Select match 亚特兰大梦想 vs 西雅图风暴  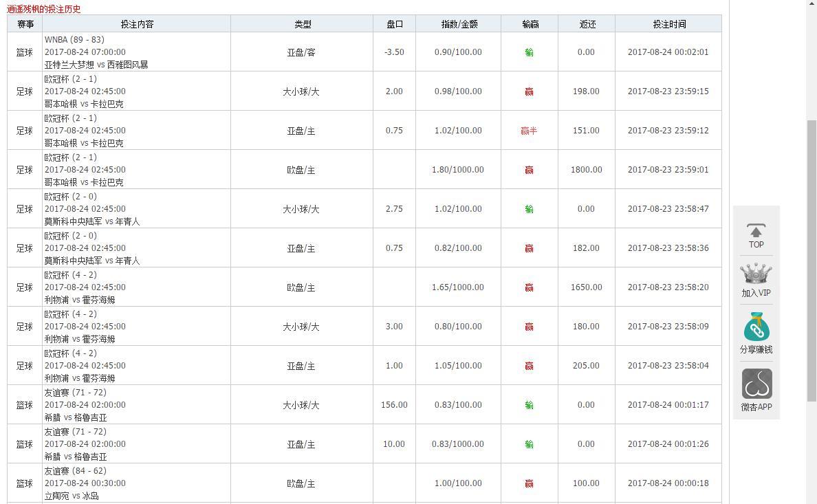point(96,65)
